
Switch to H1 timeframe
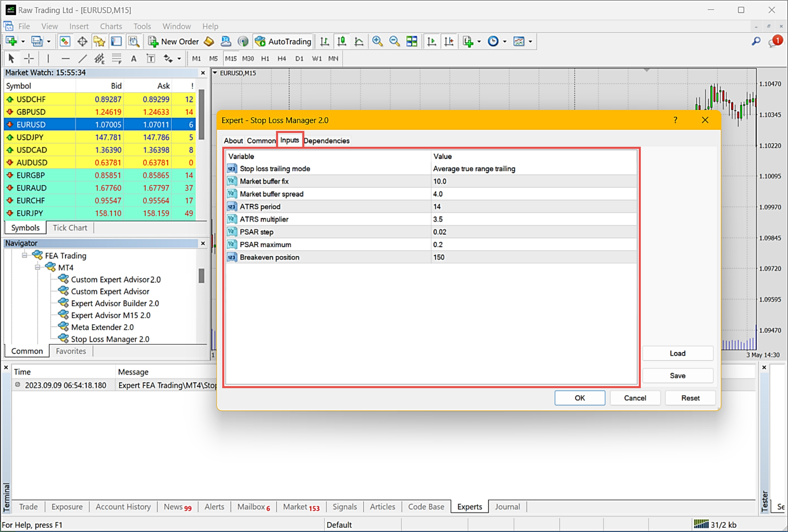pyautogui.click(x=265, y=58)
